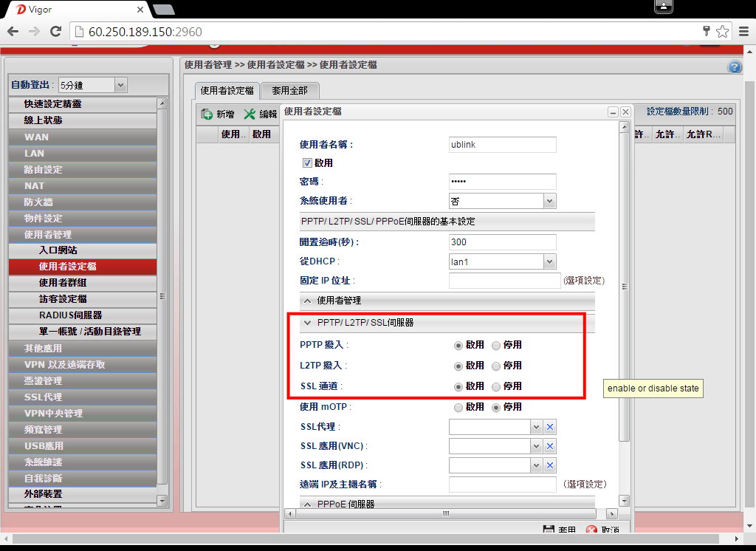Viewport: 756px width, 551px height.
Task: Click the blue help question mark icon
Action: click(x=735, y=67)
